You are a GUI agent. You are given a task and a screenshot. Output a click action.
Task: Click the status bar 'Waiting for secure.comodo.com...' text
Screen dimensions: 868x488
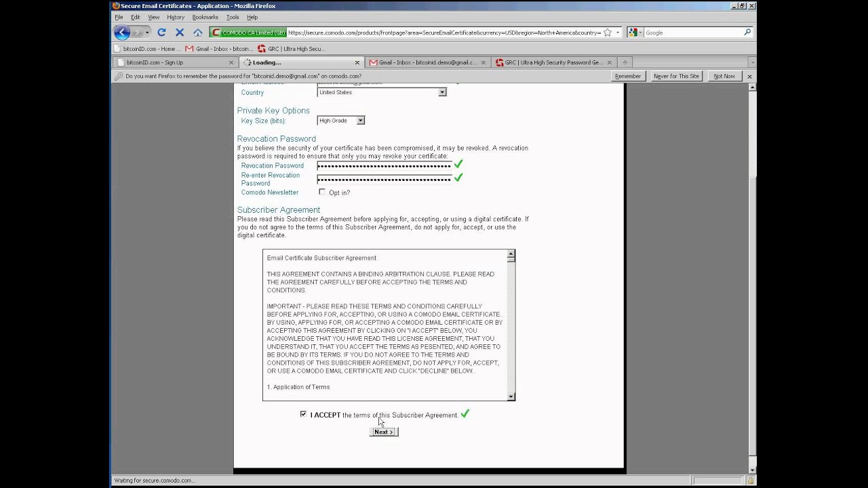(x=154, y=481)
